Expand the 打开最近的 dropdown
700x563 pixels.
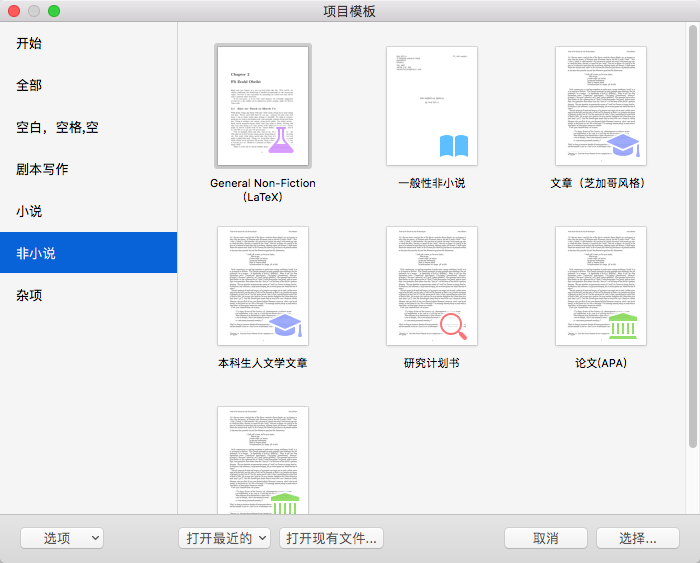[x=225, y=538]
